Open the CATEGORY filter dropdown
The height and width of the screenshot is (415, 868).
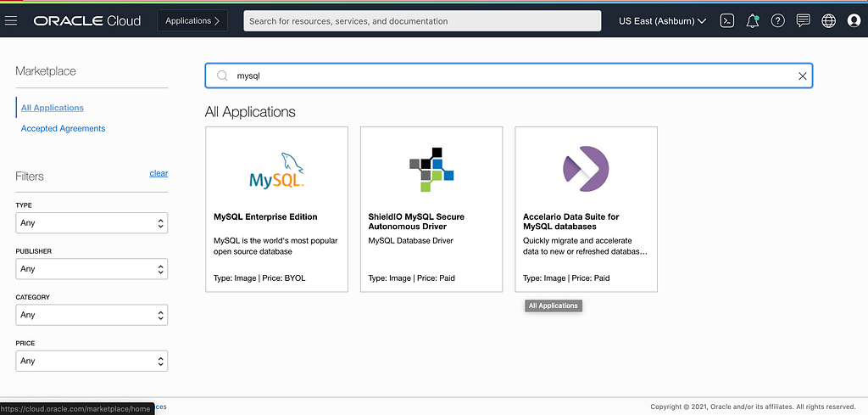tap(92, 315)
